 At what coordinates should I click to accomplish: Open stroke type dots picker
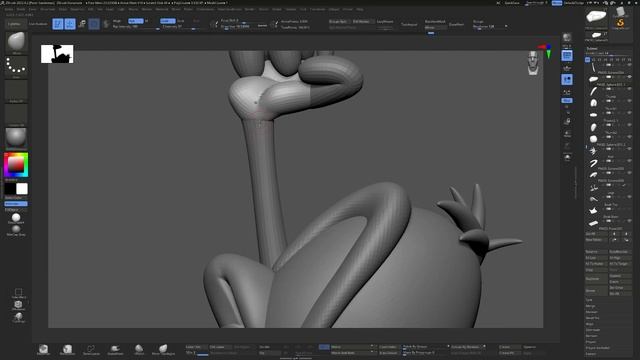[x=16, y=67]
